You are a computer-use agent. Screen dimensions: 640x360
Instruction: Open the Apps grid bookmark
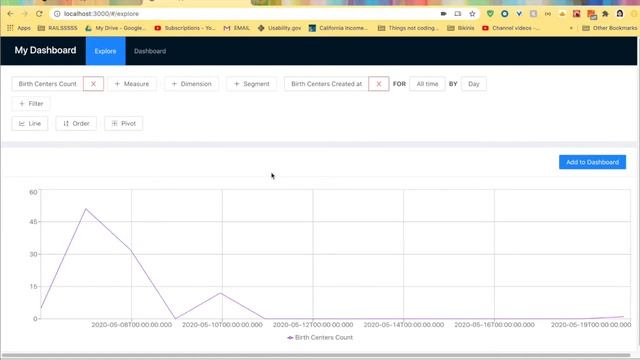[19, 28]
